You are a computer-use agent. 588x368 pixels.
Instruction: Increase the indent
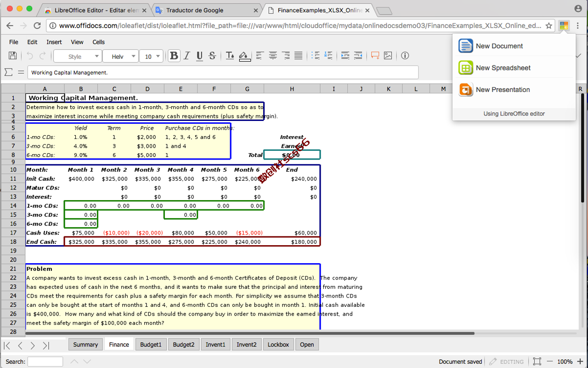pyautogui.click(x=345, y=56)
